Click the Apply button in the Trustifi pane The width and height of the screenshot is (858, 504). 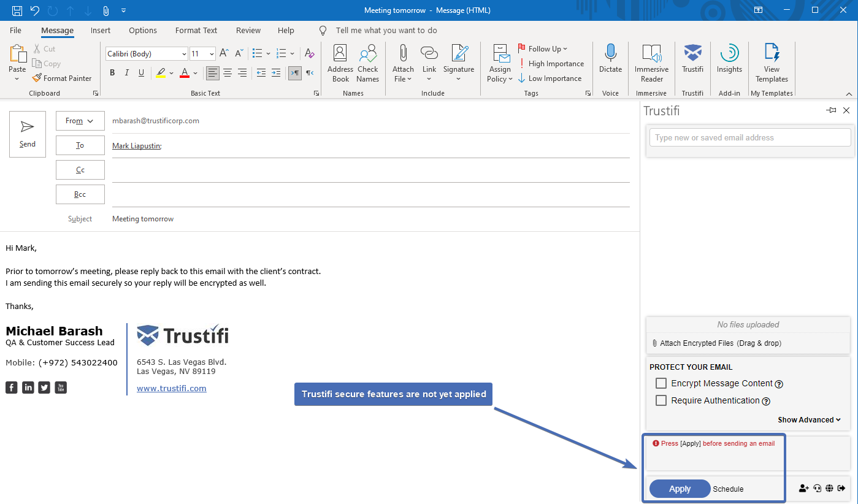(x=680, y=489)
